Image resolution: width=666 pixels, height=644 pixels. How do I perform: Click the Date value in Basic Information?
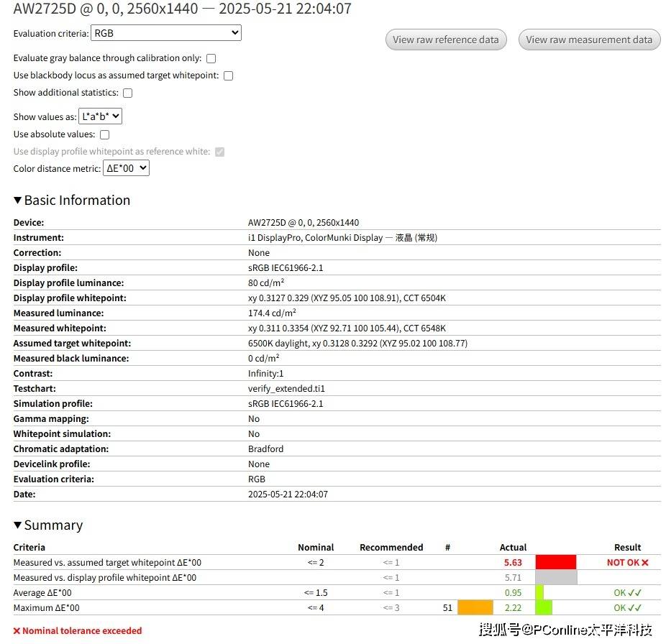(288, 494)
